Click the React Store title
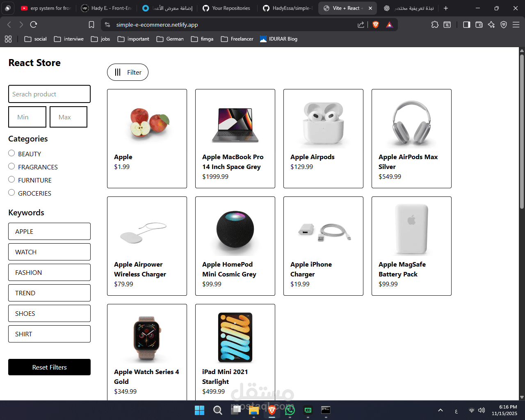525x420 pixels. click(34, 63)
